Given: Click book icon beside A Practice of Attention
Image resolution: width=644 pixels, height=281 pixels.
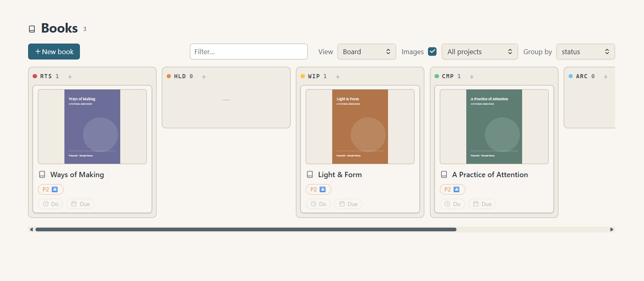Looking at the screenshot, I should [444, 174].
